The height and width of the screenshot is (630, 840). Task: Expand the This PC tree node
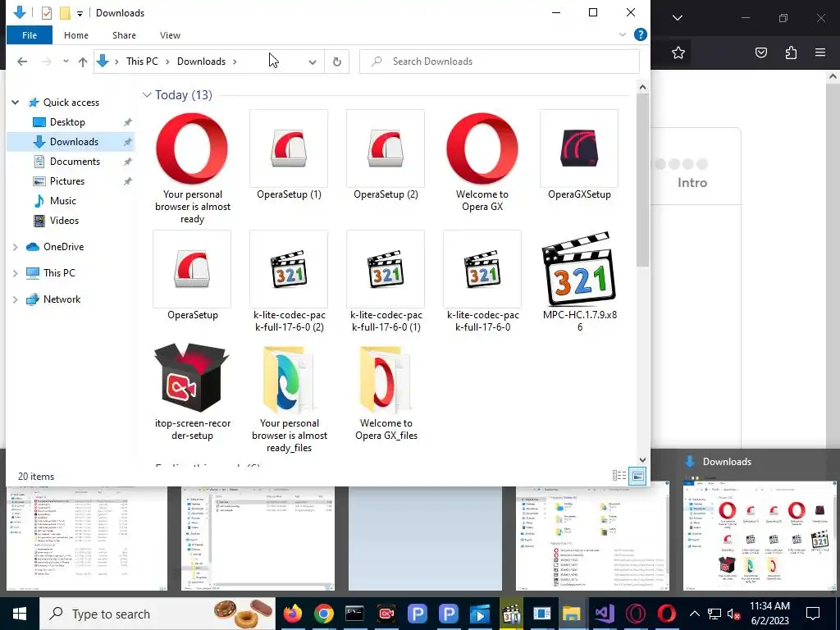click(16, 273)
